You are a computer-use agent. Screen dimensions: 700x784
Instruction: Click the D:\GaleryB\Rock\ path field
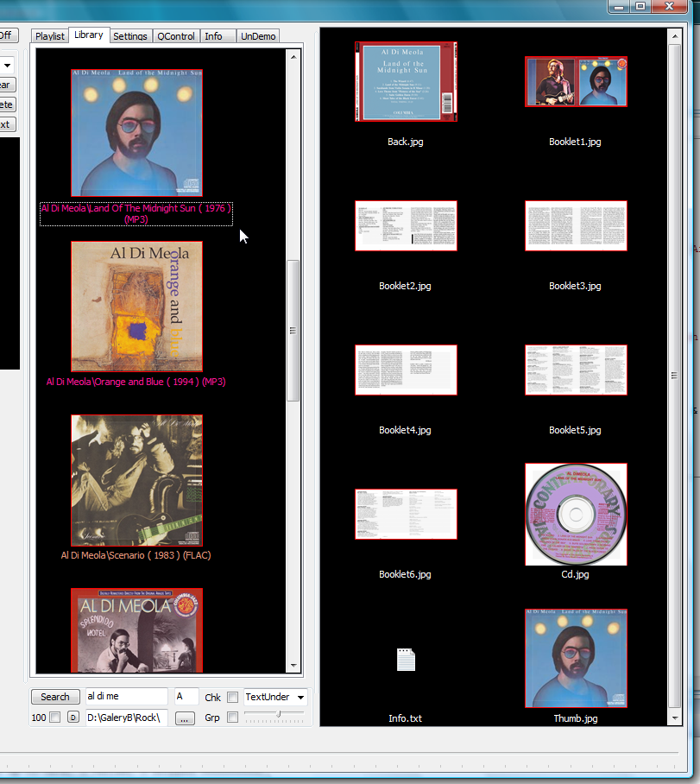(127, 718)
